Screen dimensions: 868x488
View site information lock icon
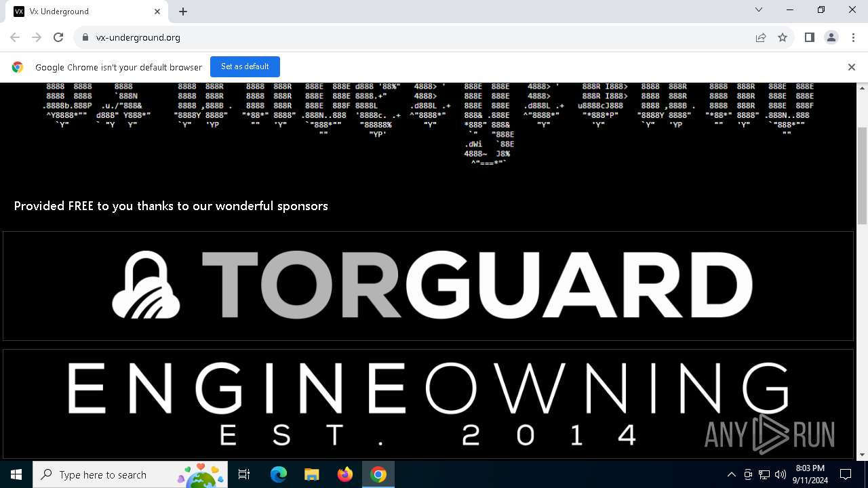[x=85, y=37]
